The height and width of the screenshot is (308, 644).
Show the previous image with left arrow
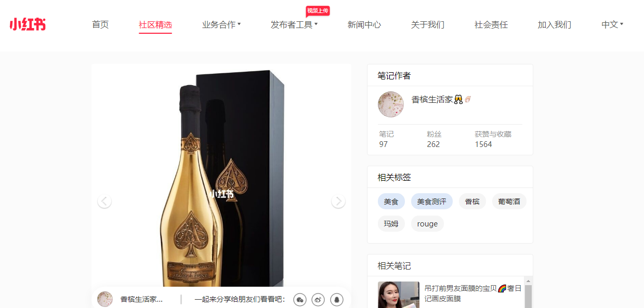tap(104, 202)
